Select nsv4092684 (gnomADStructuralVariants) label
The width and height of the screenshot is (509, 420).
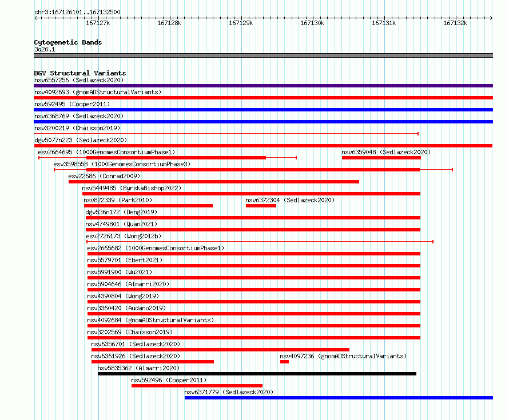point(150,320)
